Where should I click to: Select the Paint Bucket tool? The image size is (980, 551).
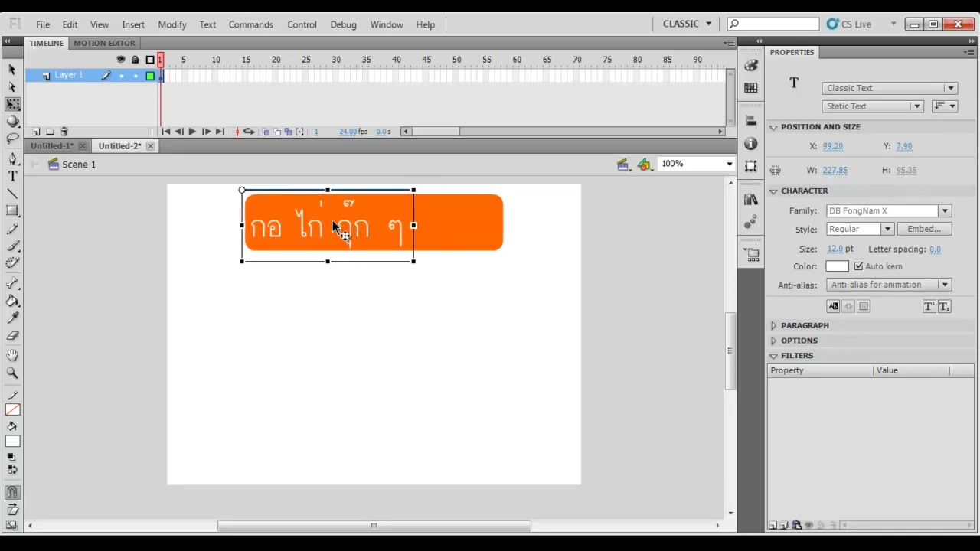point(12,301)
